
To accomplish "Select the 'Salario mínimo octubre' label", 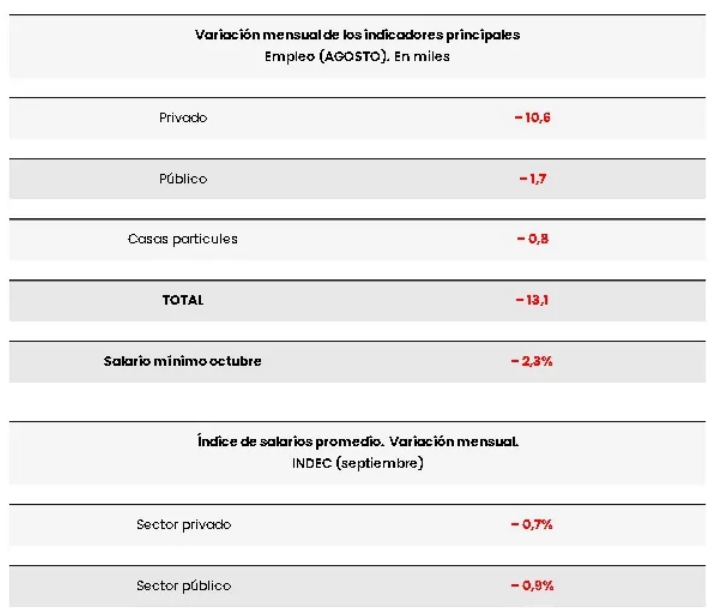I will point(183,361).
